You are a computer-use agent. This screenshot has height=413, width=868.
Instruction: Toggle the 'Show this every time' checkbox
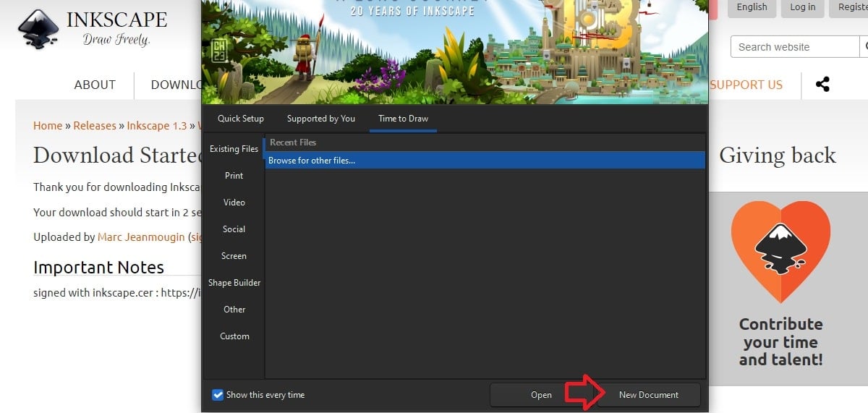pyautogui.click(x=218, y=395)
